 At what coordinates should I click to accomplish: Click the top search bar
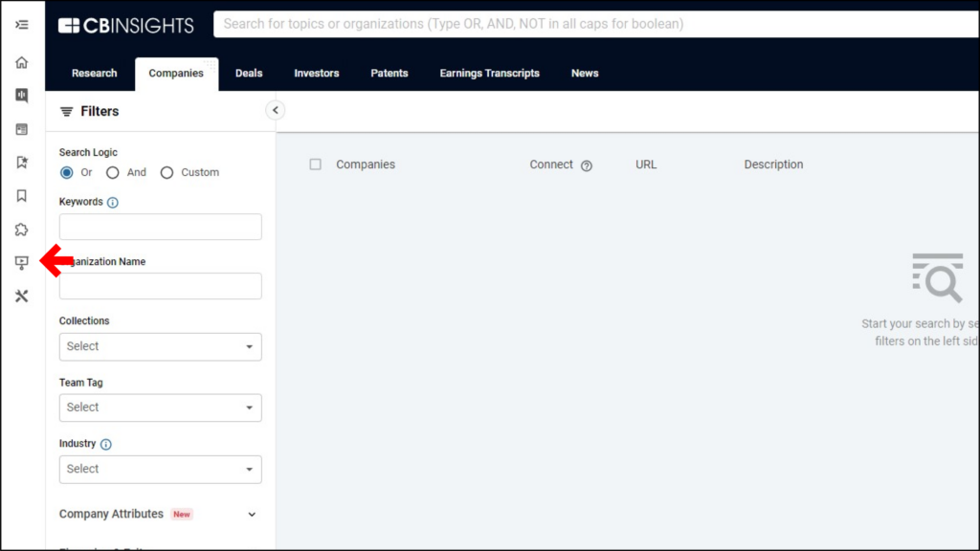point(596,24)
